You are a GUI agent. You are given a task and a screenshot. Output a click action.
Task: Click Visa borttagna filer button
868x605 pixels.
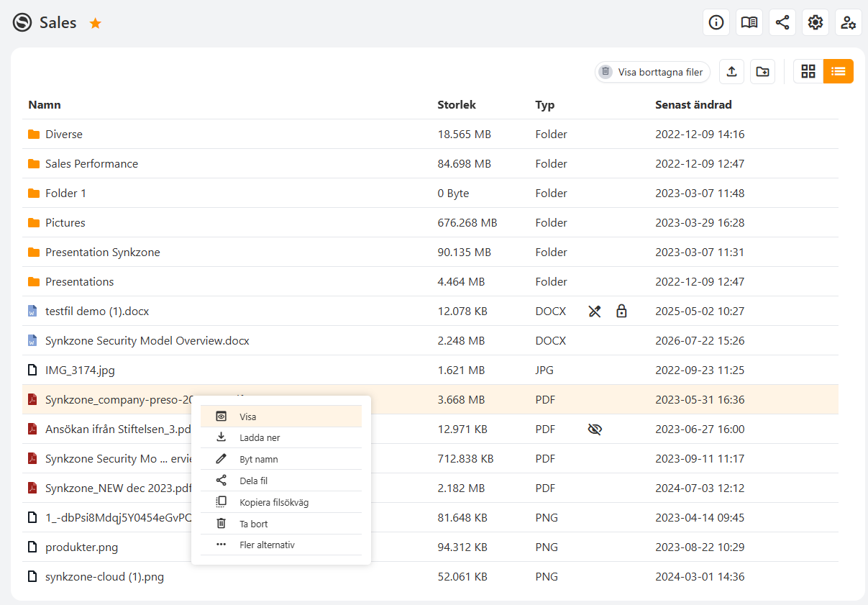coord(652,72)
